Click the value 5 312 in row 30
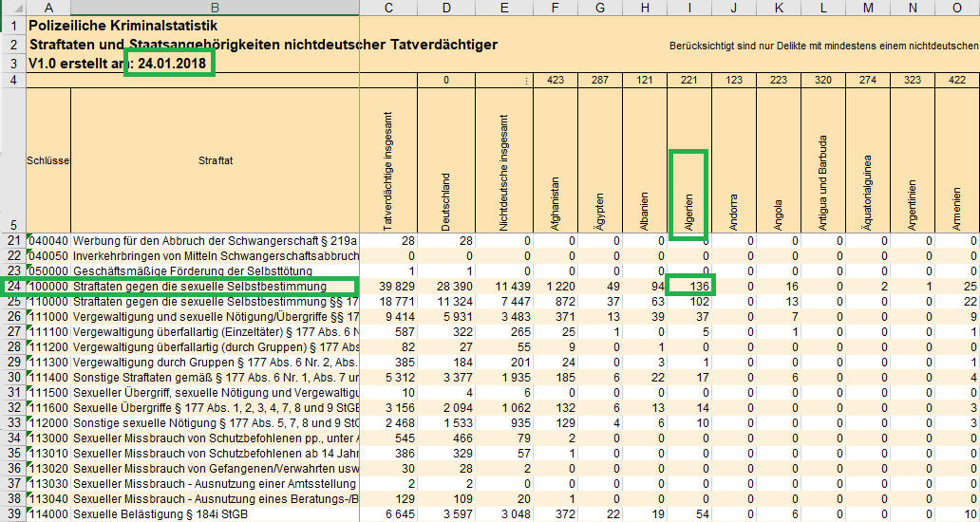 pyautogui.click(x=388, y=377)
